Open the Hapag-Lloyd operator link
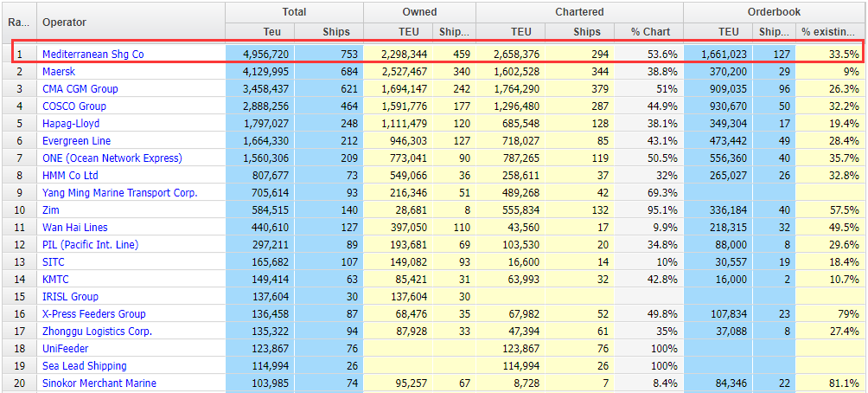 tap(71, 123)
